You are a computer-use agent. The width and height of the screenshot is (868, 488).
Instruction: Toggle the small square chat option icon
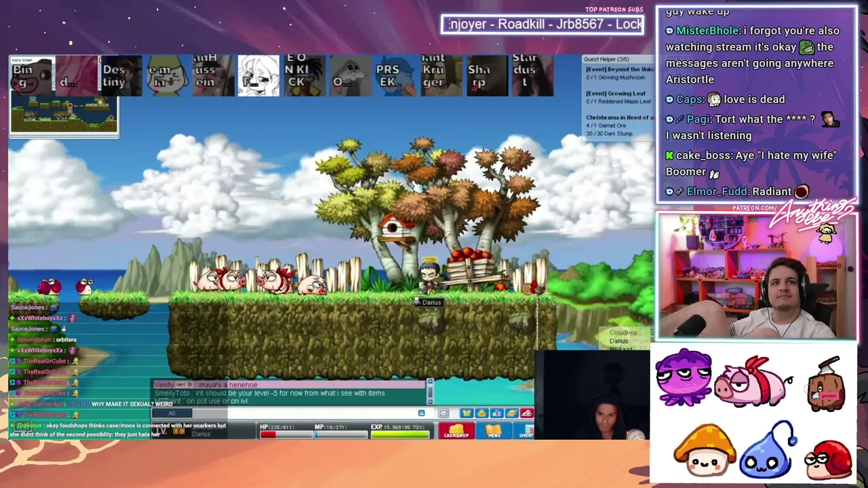421,413
